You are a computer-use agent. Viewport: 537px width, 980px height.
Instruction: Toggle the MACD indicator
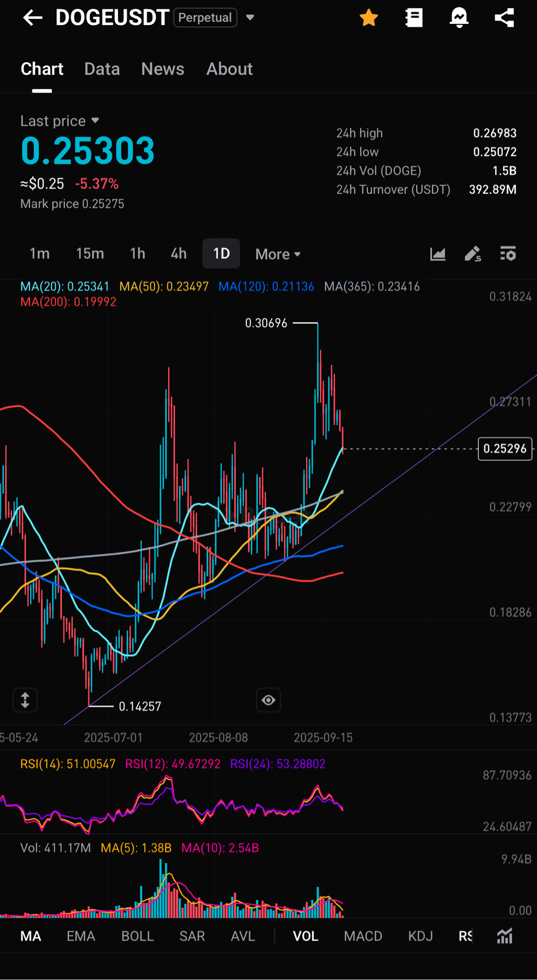click(362, 936)
